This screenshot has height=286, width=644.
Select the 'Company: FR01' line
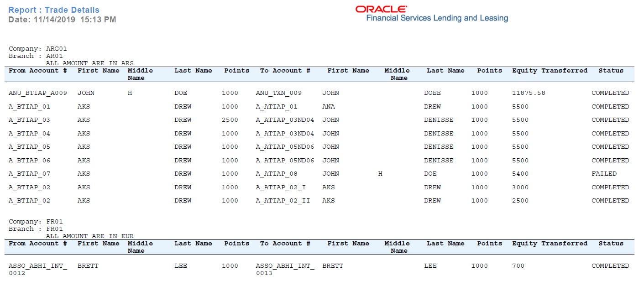[36, 222]
